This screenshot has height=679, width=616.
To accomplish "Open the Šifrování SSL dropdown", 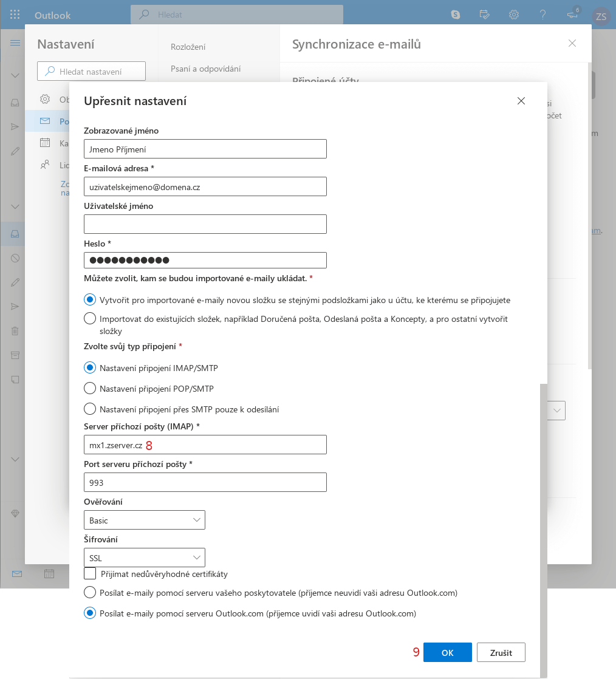I will click(144, 558).
